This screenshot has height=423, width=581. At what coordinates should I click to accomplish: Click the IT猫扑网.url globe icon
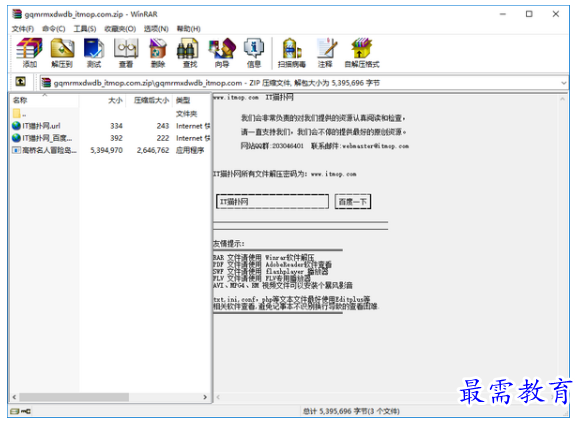point(16,126)
